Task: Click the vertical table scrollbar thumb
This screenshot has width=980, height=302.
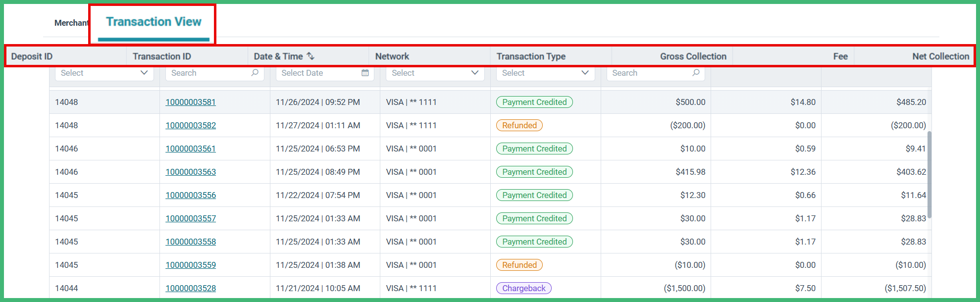Action: pos(929,175)
